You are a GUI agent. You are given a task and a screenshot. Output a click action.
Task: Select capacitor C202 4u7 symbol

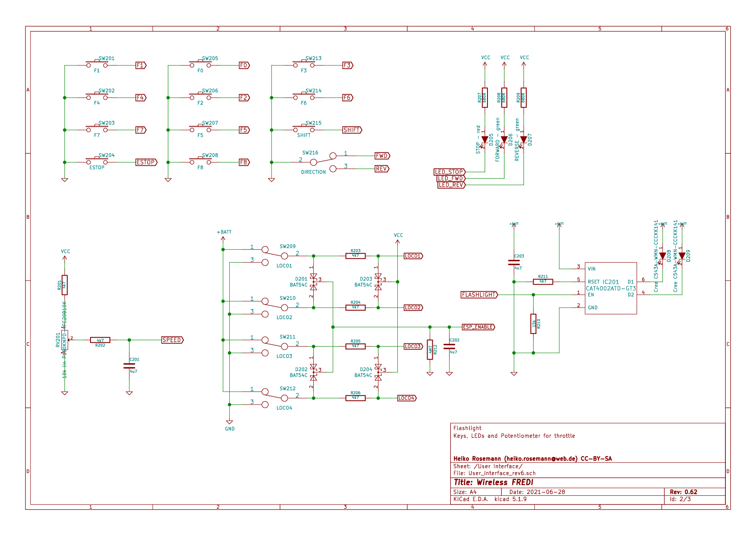(x=449, y=346)
